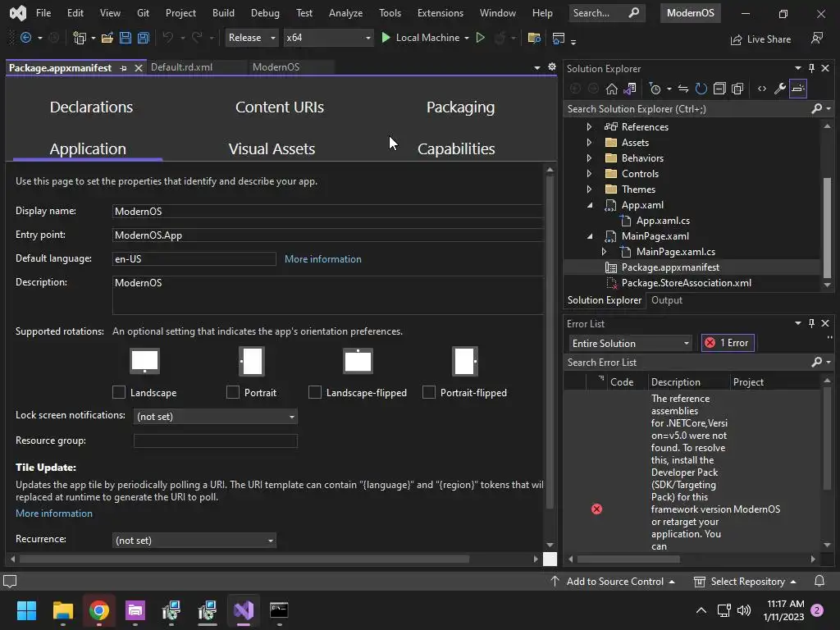Click Start Without Debugging outline play icon
Image resolution: width=840 pixels, height=630 pixels.
481,38
